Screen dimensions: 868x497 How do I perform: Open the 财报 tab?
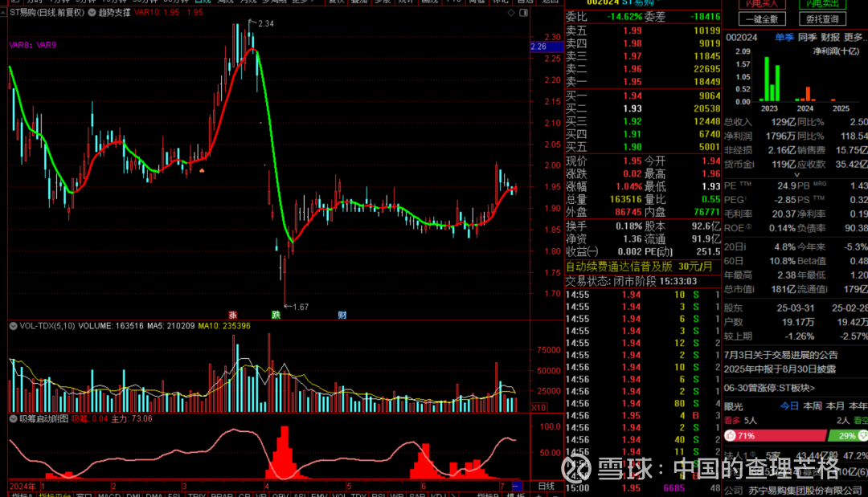pos(829,37)
